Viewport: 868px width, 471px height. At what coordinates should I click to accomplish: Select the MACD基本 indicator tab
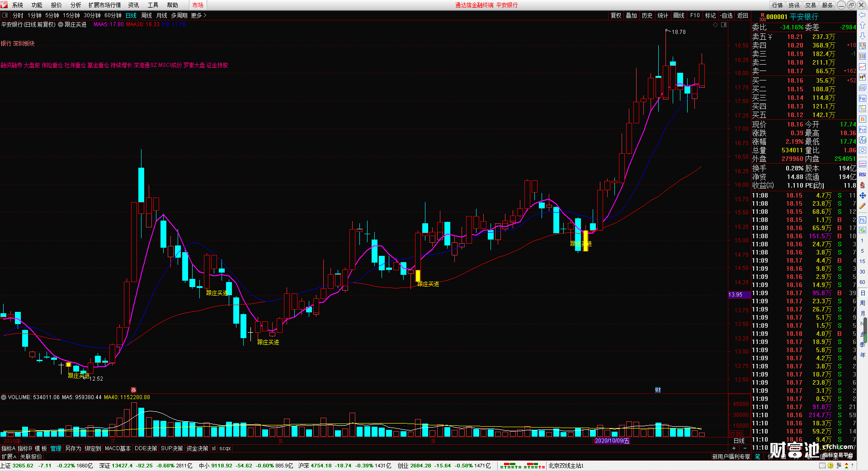118,448
